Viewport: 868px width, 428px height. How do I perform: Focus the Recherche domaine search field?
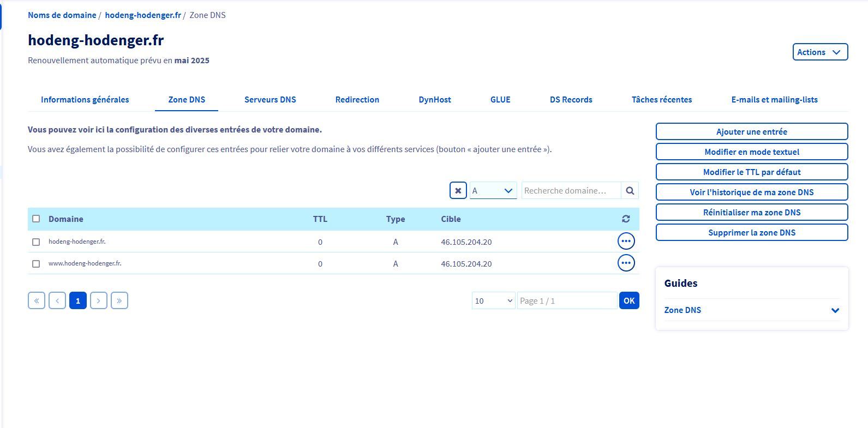click(x=571, y=190)
